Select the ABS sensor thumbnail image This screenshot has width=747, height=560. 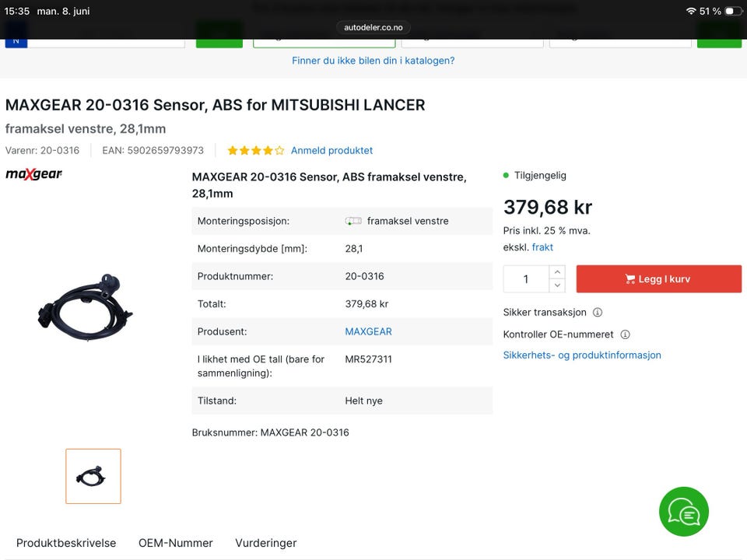(x=93, y=476)
